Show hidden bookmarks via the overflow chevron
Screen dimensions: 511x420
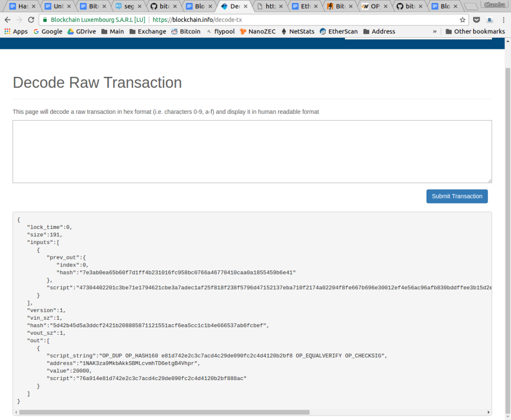click(435, 31)
